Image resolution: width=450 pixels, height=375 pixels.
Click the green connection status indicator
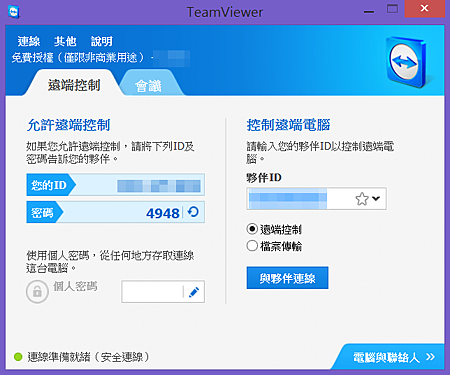pos(18,357)
